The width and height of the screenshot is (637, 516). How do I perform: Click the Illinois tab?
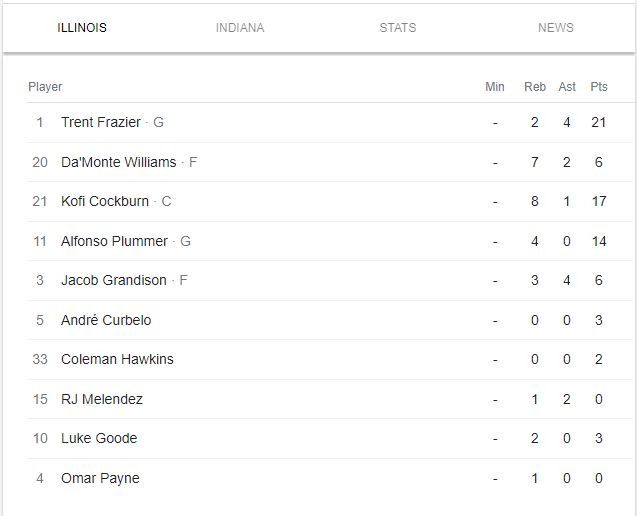pos(82,28)
